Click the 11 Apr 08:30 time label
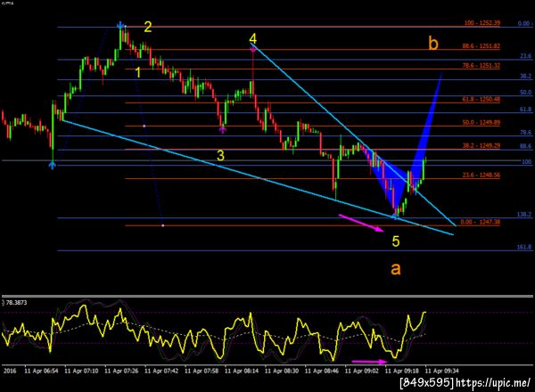 tap(282, 371)
